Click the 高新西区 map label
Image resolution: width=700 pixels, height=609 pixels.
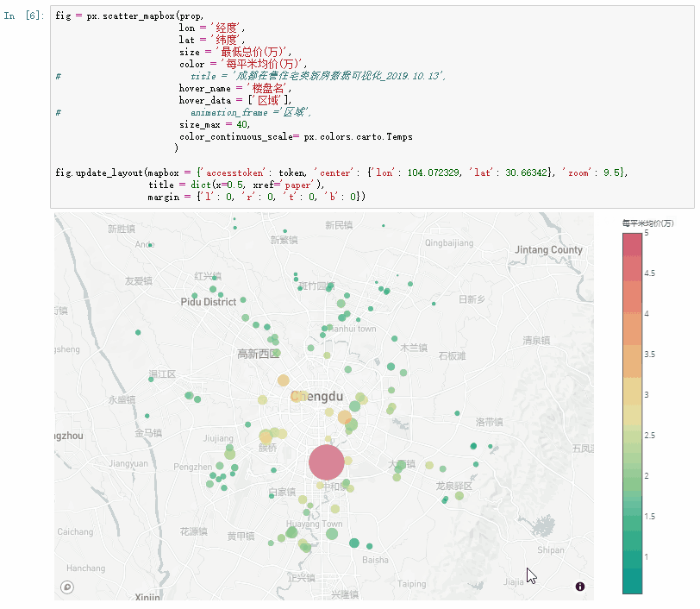point(258,355)
